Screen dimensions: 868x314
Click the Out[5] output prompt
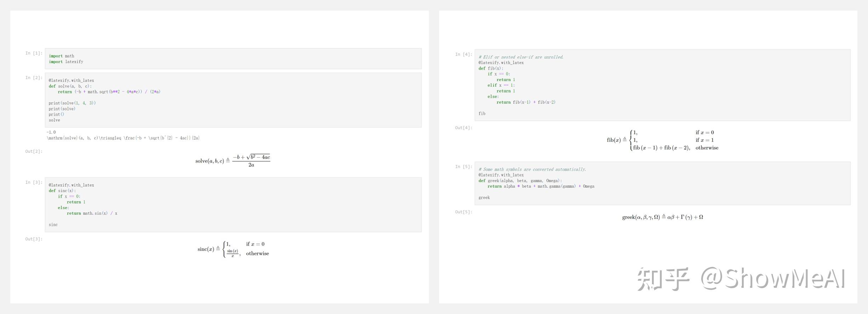[464, 212]
